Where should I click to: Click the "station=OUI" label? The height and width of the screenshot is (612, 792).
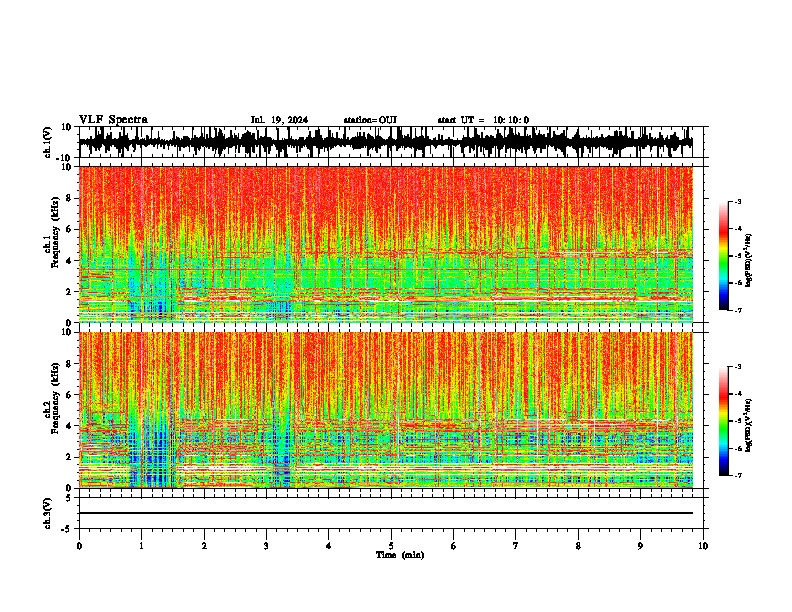pos(370,120)
